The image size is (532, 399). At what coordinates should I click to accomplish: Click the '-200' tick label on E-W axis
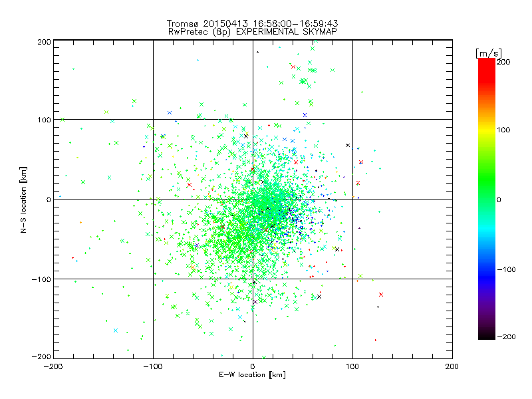[x=53, y=366]
